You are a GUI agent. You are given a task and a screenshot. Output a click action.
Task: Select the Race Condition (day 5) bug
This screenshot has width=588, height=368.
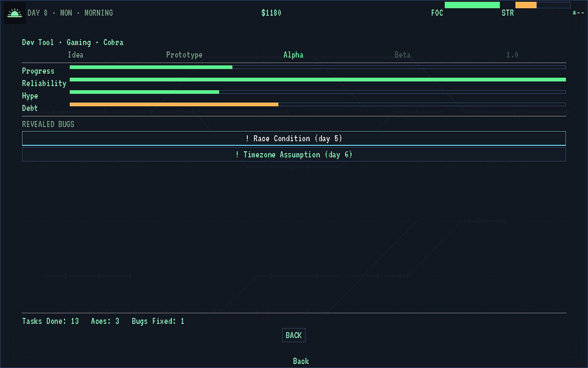294,138
